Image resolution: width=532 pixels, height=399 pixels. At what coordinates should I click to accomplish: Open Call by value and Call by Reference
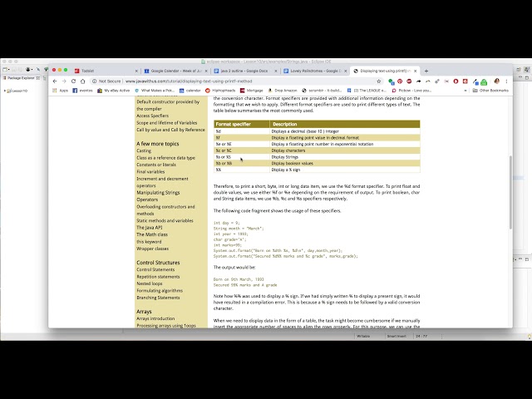click(170, 130)
